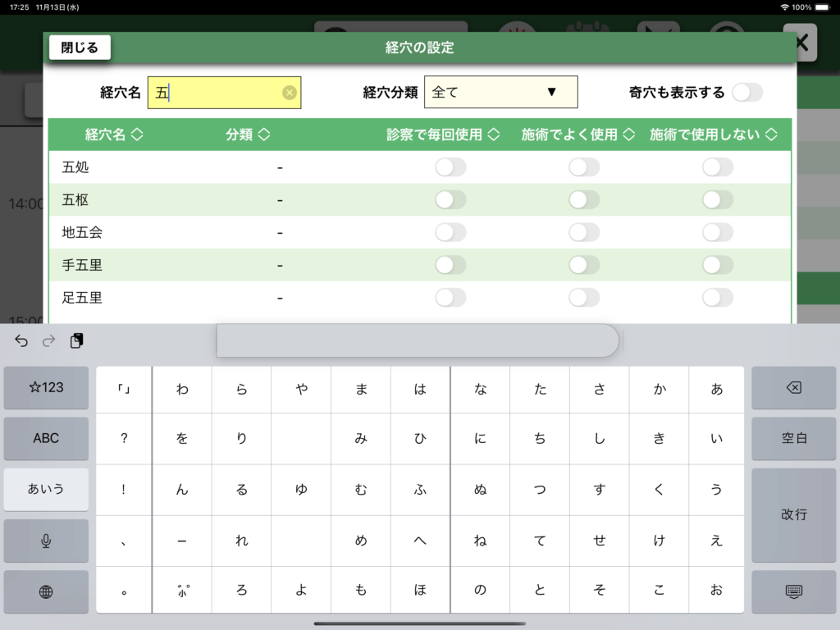
Task: Switch keyboard to ☆123 symbols mode
Action: (x=46, y=387)
